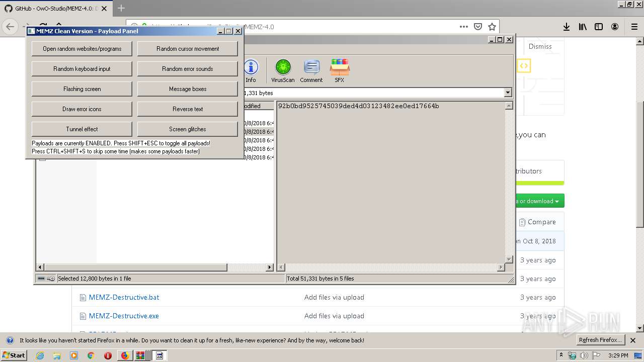Close the Firefox refresh notification bar
This screenshot has height=362, width=644.
pos(633,340)
